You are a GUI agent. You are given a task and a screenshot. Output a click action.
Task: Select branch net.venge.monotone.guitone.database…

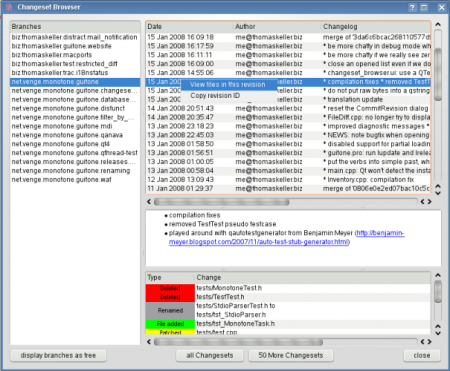(75, 100)
